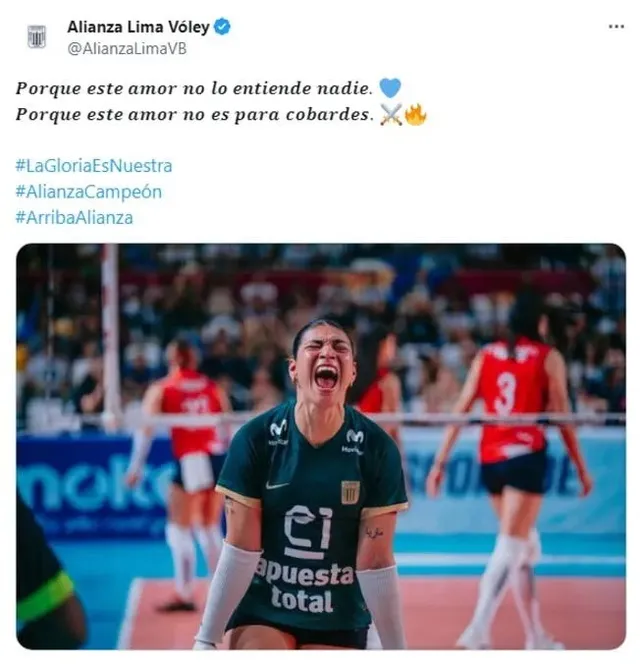
Task: Click the Nike swoosh on the jersey
Action: [x=277, y=486]
